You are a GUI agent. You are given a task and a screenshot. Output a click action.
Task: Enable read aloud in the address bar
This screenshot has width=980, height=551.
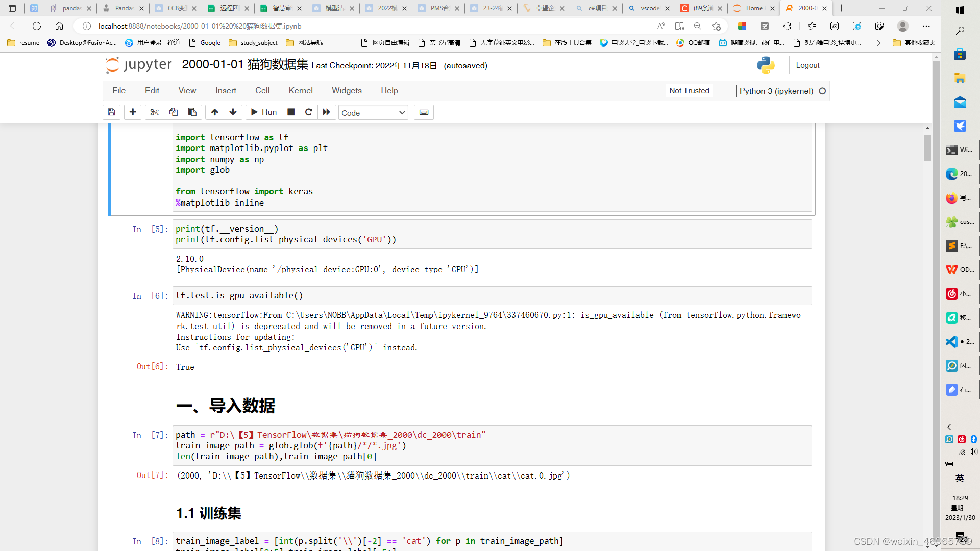tap(661, 26)
